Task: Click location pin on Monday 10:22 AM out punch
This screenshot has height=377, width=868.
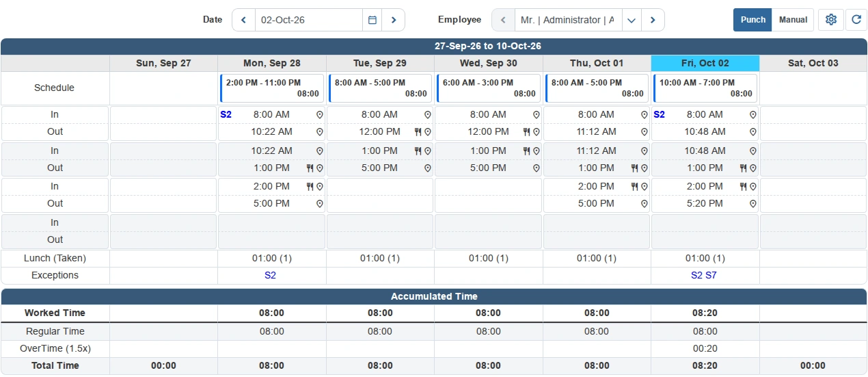Action: 319,132
